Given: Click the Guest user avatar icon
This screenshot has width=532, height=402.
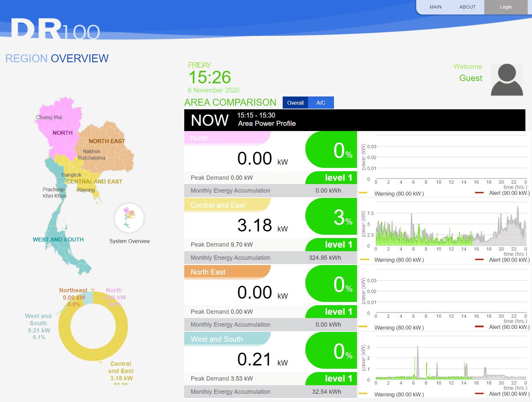Looking at the screenshot, I should (x=507, y=80).
